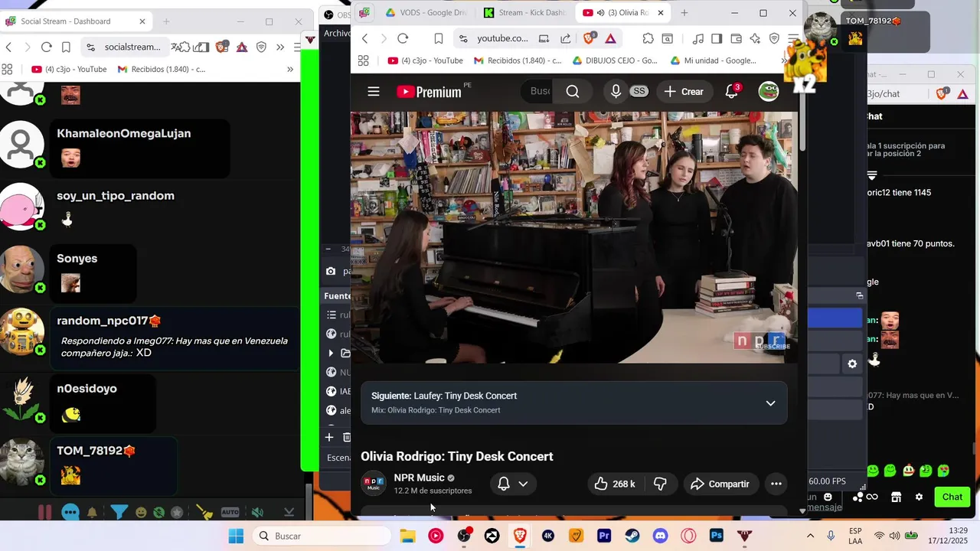
Task: Open the blue filter funnel in Social Stream
Action: tap(119, 512)
